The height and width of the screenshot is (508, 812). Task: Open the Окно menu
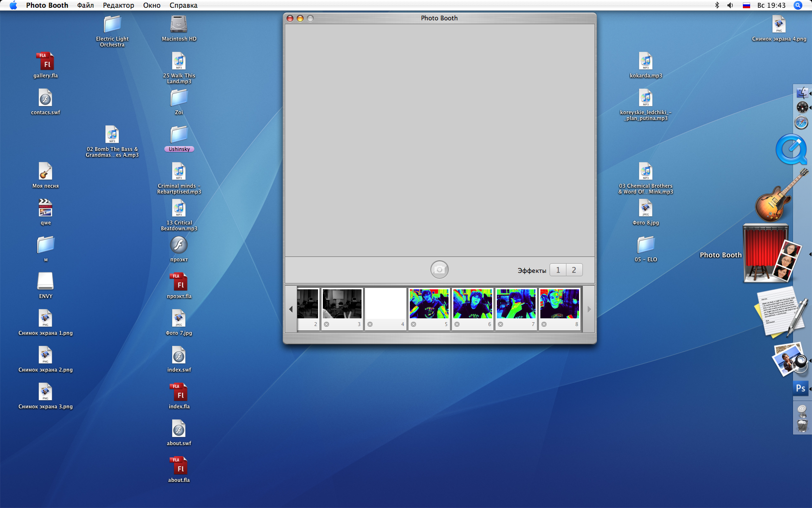click(x=152, y=5)
